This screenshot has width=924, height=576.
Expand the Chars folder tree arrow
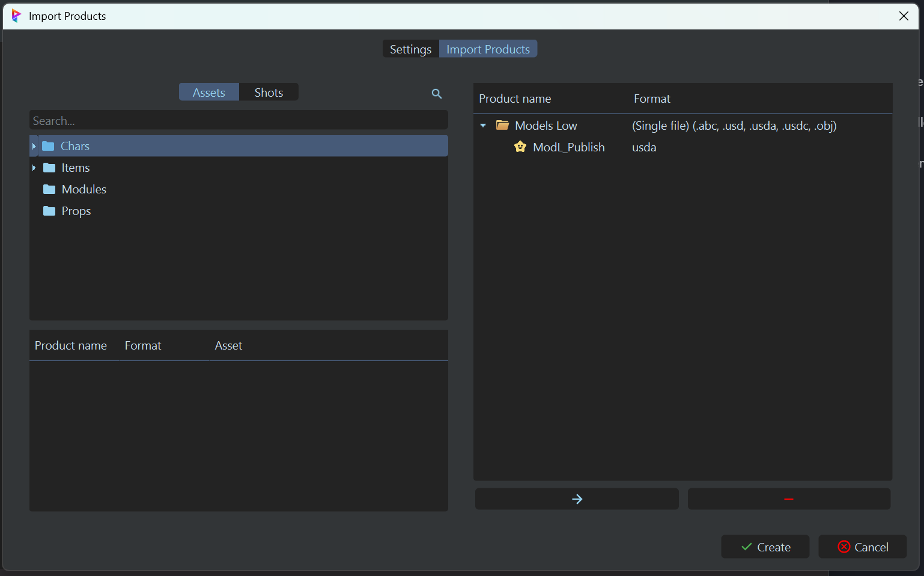coord(34,146)
